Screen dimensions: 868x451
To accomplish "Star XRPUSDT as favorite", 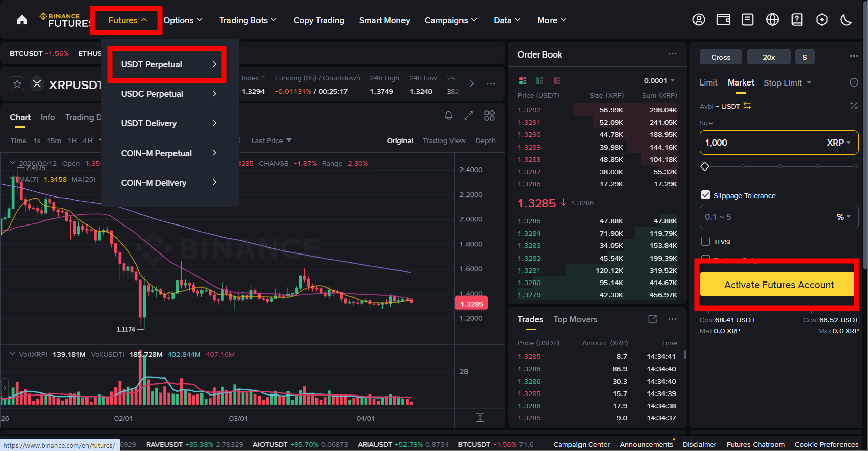I will (17, 84).
